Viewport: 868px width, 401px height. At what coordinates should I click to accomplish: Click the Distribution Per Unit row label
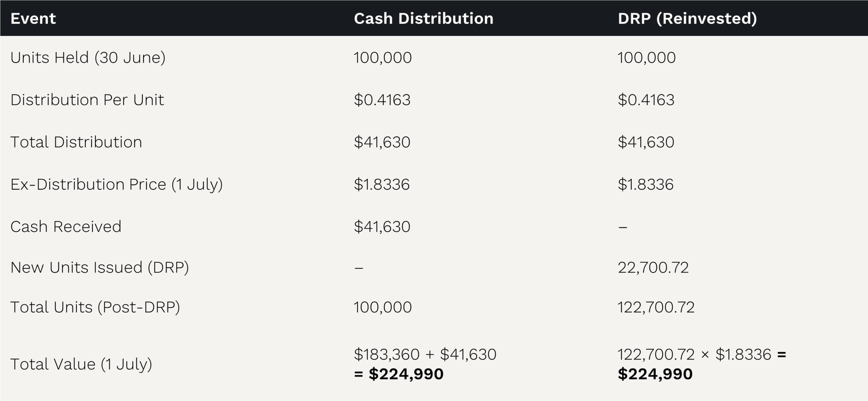87,100
